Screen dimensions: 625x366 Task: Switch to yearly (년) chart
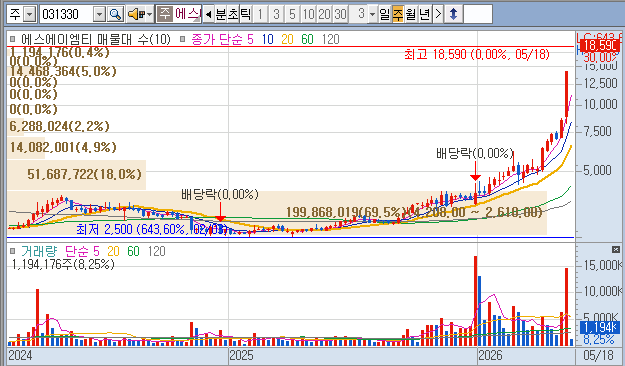tap(425, 14)
